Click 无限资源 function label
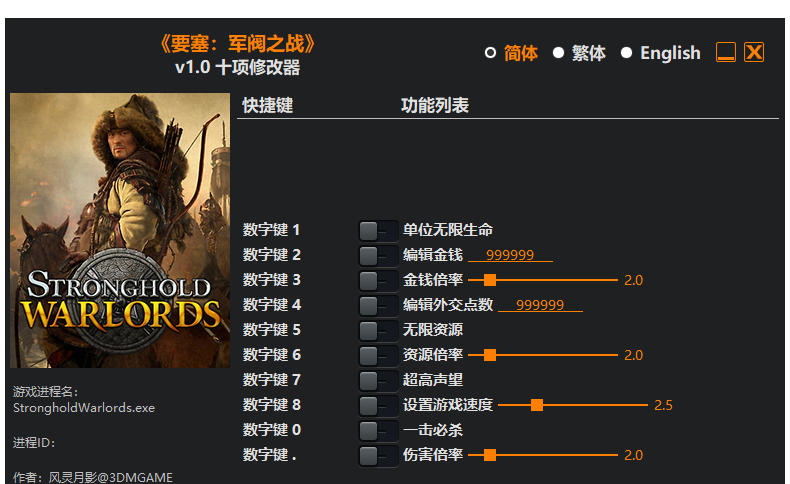Screen dimensions: 790x484 pos(432,330)
